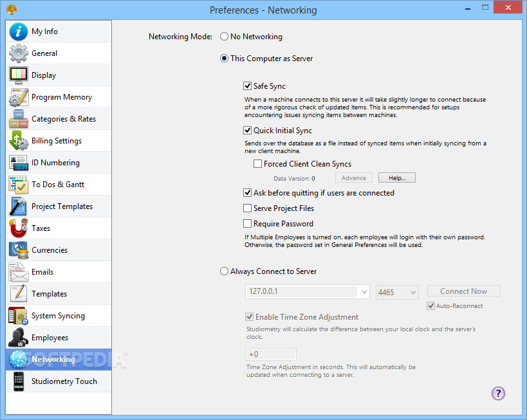Click the Networking globe icon
The image size is (527, 420).
click(x=19, y=359)
